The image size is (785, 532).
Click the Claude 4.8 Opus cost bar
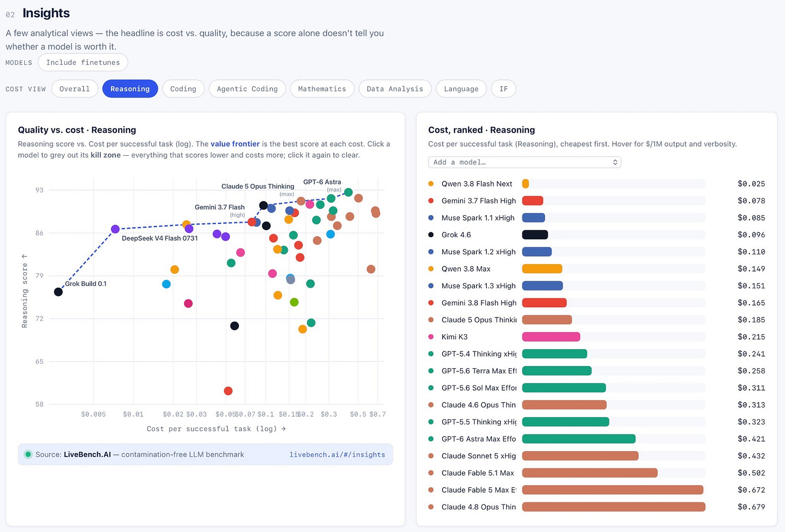click(614, 507)
